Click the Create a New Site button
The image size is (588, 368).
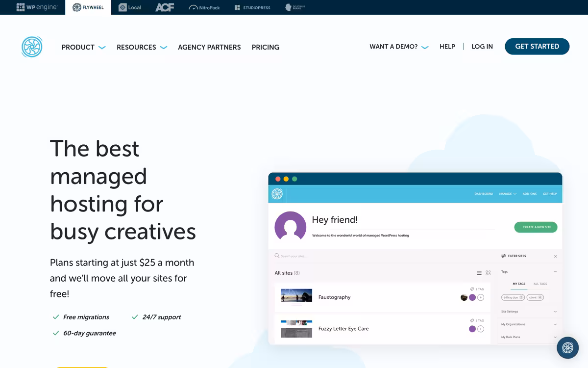coord(536,227)
